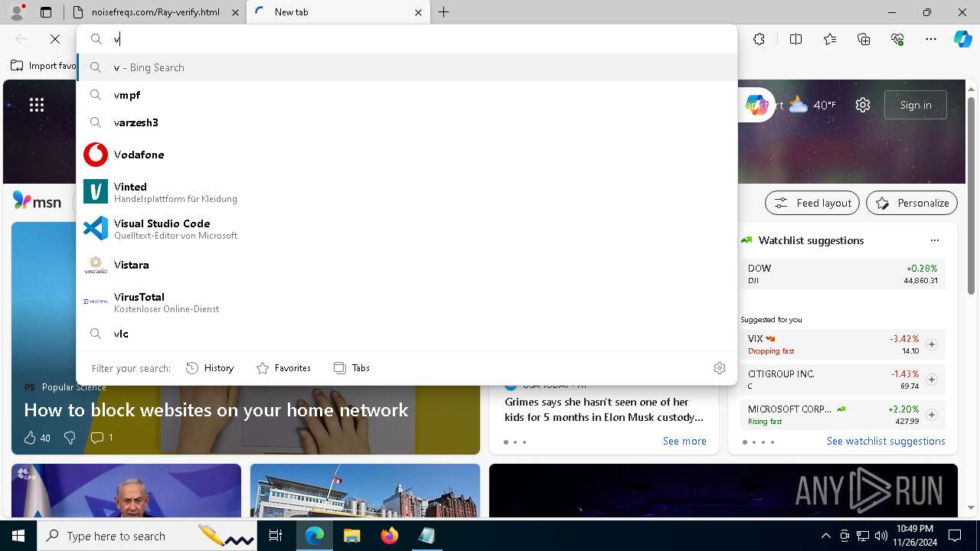
Task: Open the DOW index row
Action: coord(842,274)
